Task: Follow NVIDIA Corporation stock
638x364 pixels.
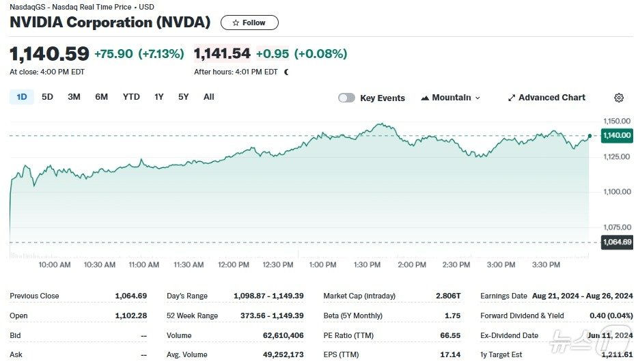Action: (249, 23)
